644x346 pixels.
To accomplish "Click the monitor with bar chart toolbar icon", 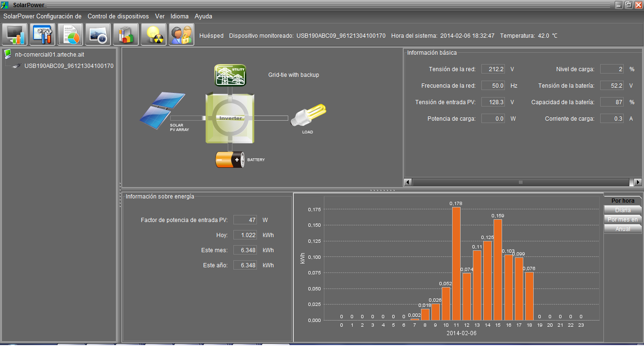I will click(15, 35).
